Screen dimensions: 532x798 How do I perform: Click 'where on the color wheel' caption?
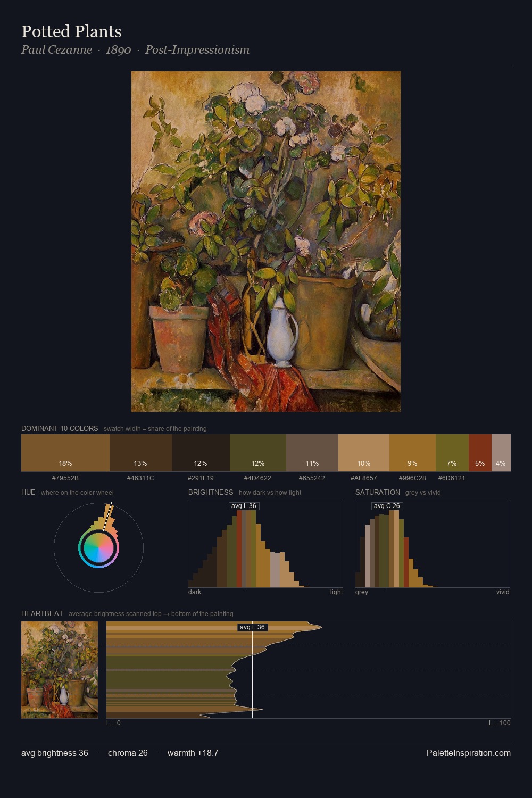(77, 493)
